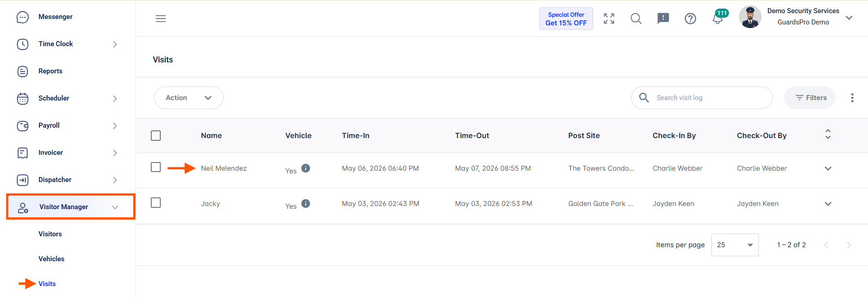Click the Special Offer 15% OFF button
Viewport: 868px width, 297px height.
pyautogui.click(x=566, y=19)
